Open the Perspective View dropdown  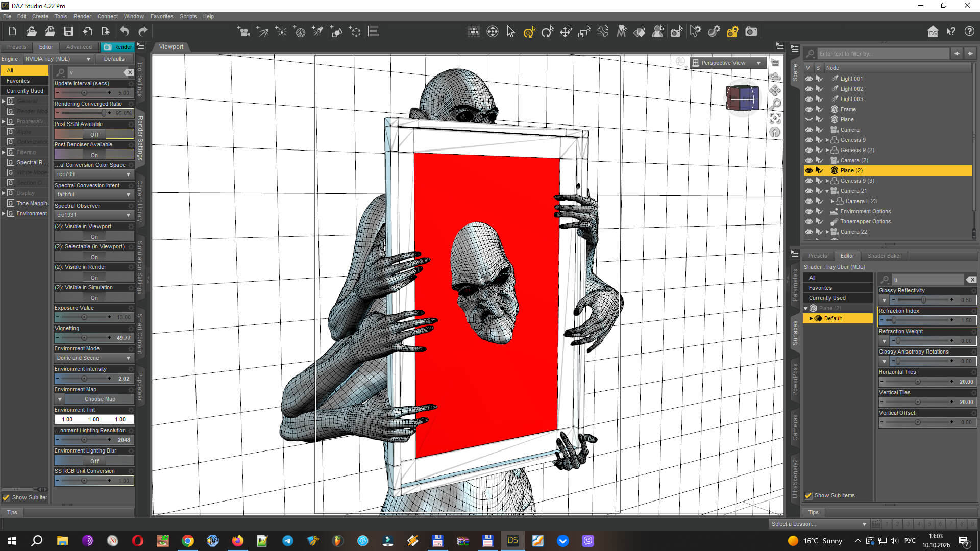[x=728, y=63]
